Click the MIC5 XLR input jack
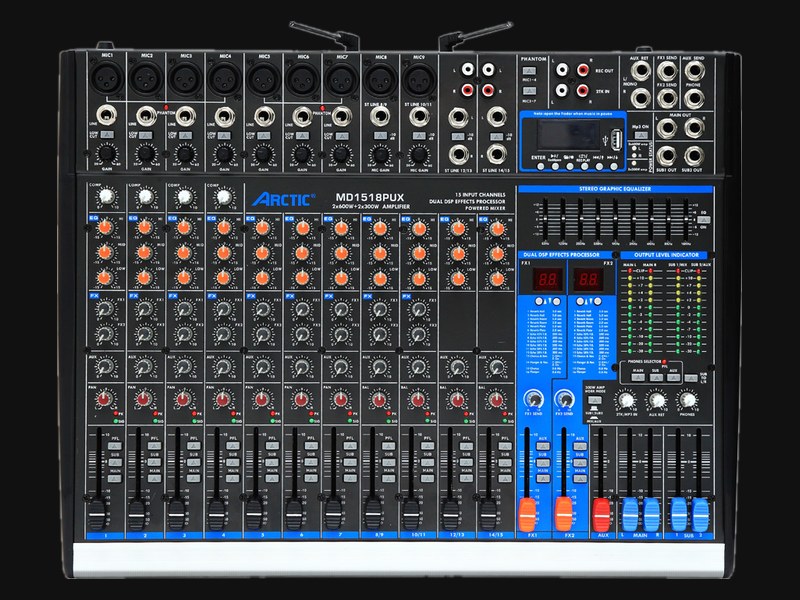 pos(264,79)
